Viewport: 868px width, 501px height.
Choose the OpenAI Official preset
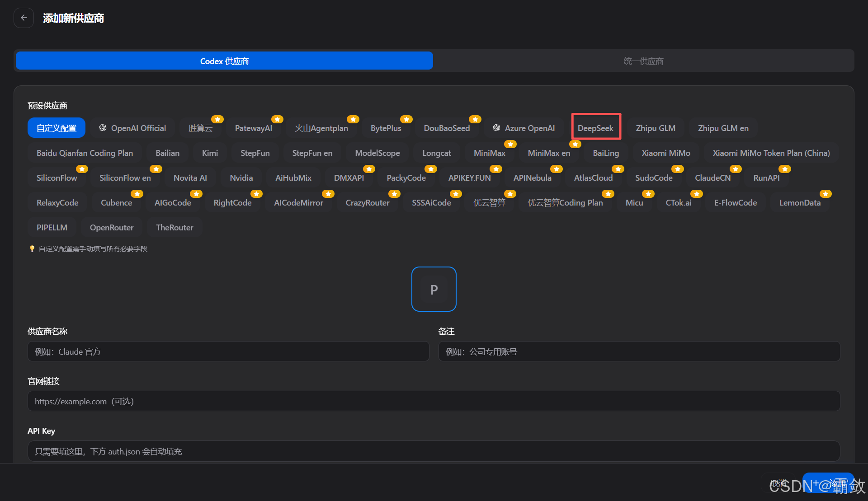(132, 128)
